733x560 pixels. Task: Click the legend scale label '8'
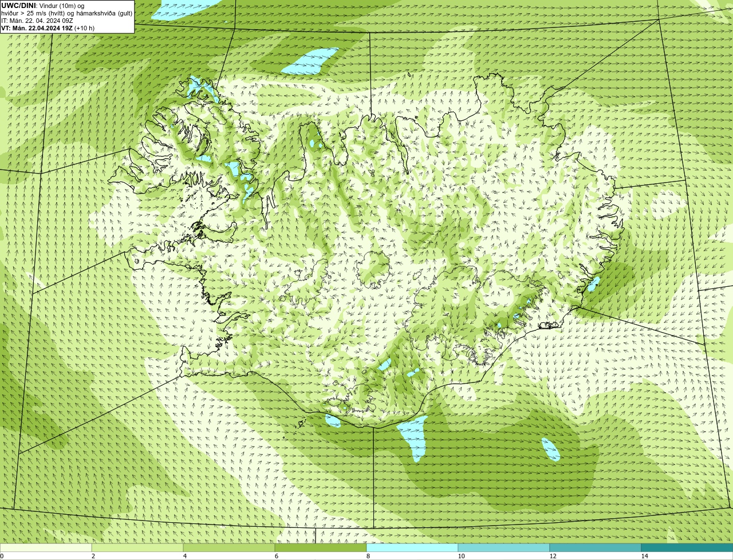(368, 556)
